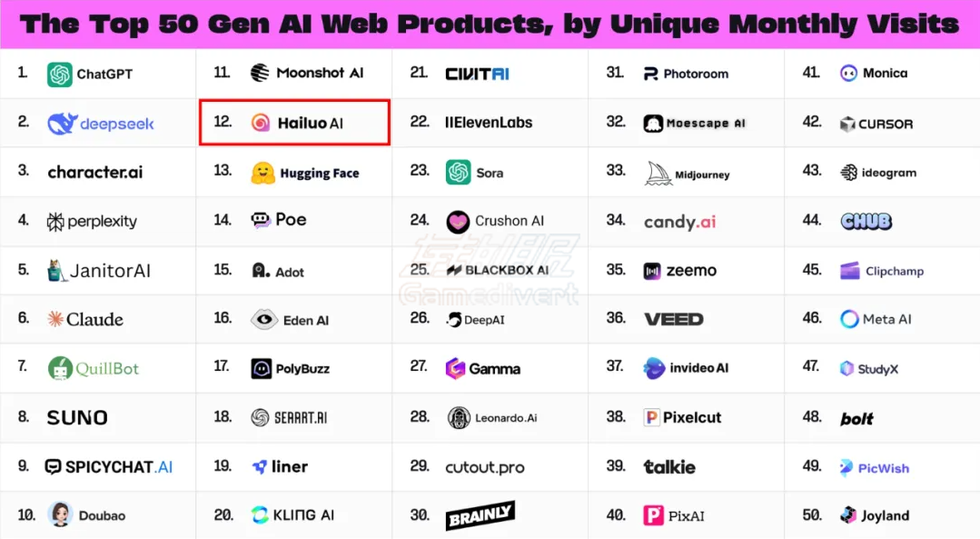Select the Doubao avatar icon
Viewport: 980px width, 539px height.
(x=60, y=514)
